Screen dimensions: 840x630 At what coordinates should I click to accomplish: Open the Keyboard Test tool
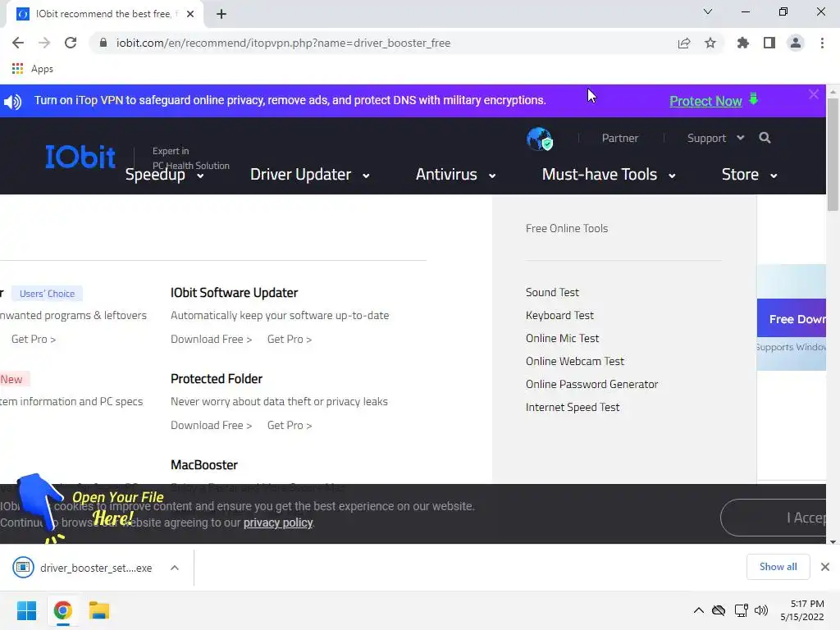tap(559, 316)
